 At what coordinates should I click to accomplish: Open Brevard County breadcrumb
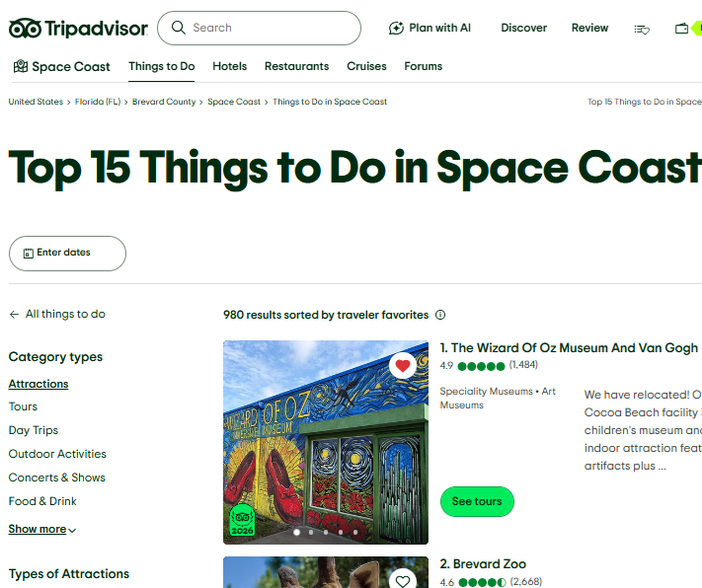point(164,102)
